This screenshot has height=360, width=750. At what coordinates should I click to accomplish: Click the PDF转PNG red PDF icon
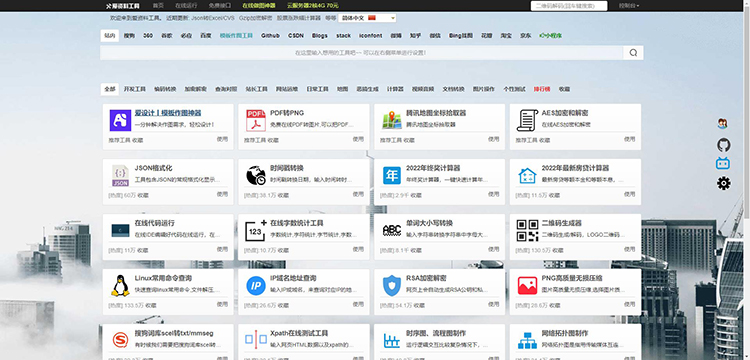pos(256,120)
